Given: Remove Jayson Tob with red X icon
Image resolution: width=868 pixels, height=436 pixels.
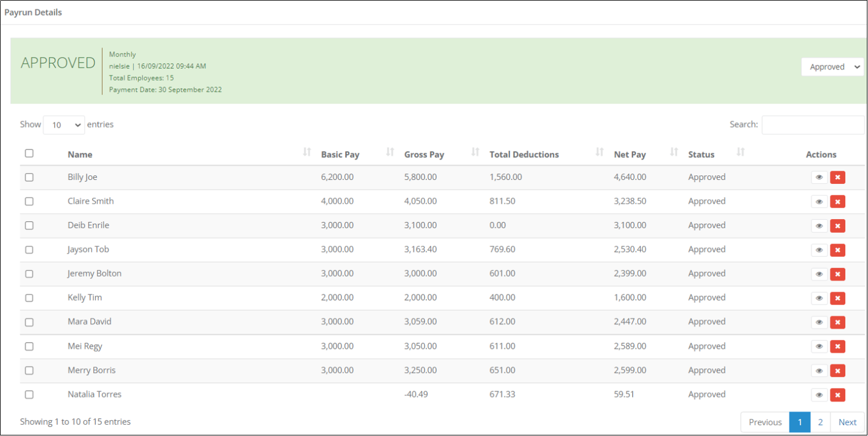Looking at the screenshot, I should (x=837, y=250).
